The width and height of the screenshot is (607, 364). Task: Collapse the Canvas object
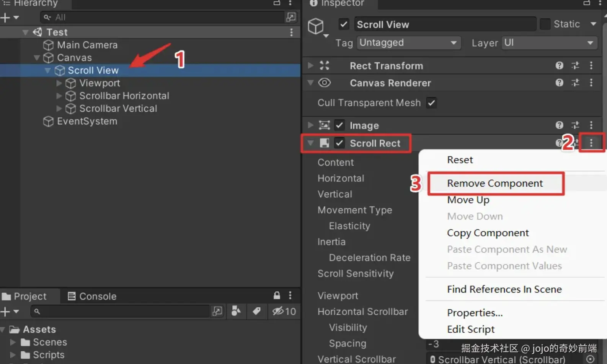37,58
